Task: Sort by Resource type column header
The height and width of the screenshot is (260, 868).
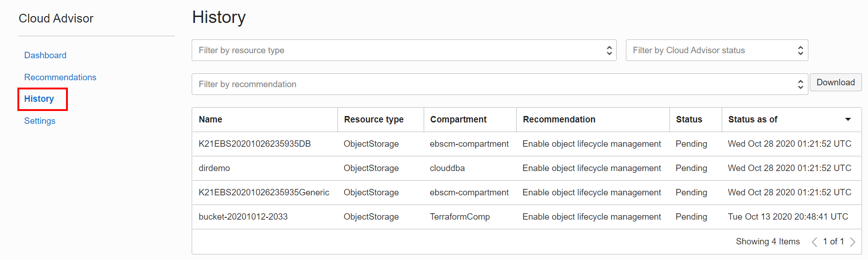Action: [x=374, y=120]
